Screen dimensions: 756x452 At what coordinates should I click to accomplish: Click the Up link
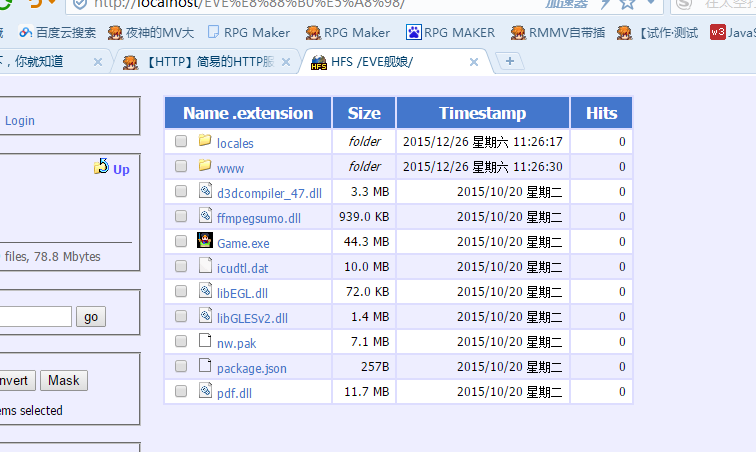122,170
